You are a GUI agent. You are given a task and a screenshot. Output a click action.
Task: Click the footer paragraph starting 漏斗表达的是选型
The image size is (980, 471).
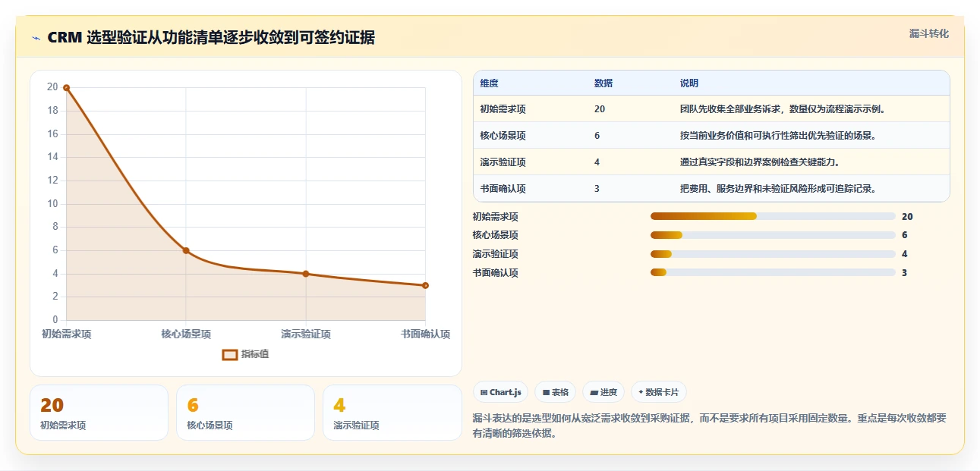709,425
